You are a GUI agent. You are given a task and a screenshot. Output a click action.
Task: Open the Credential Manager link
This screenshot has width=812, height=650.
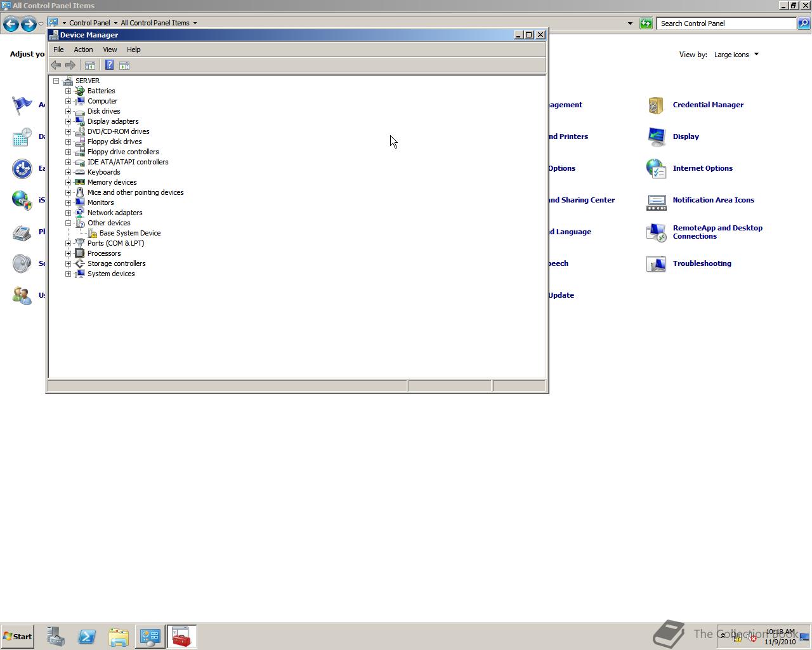coord(708,105)
